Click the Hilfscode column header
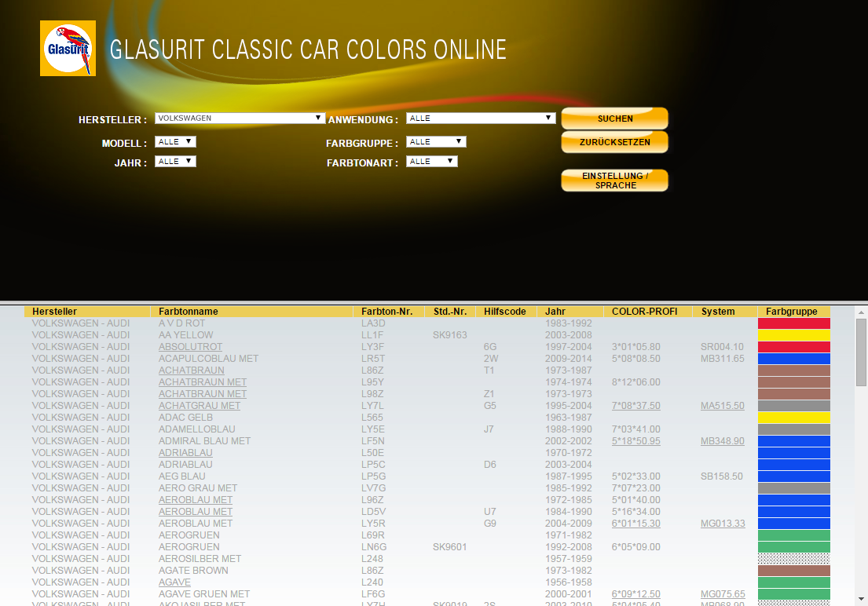This screenshot has width=868, height=606. point(505,312)
